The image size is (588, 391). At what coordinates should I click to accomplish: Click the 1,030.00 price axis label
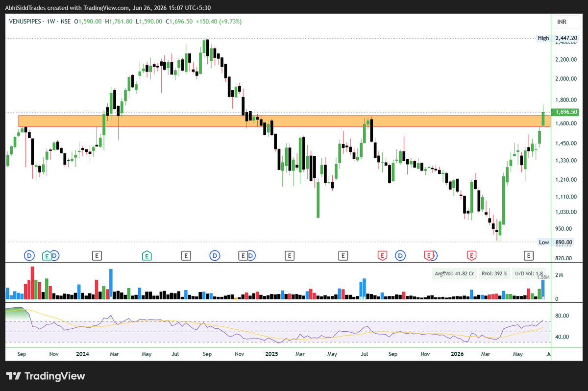point(566,212)
